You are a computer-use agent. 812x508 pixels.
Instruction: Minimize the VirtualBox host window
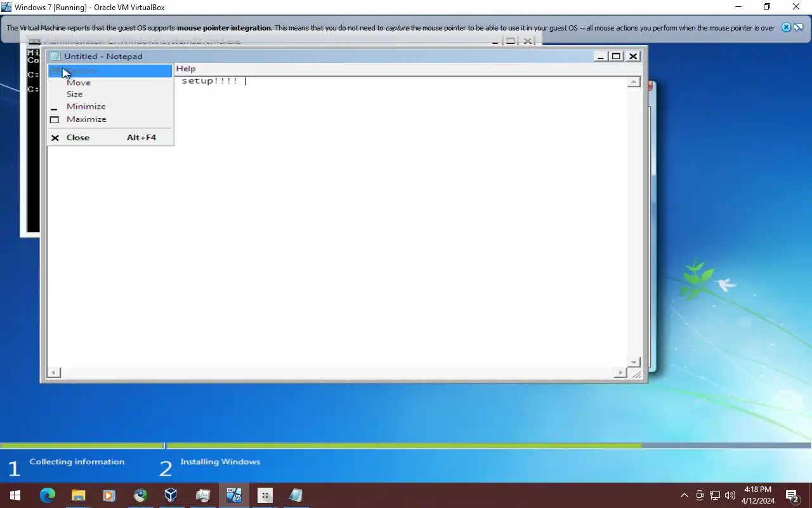738,7
